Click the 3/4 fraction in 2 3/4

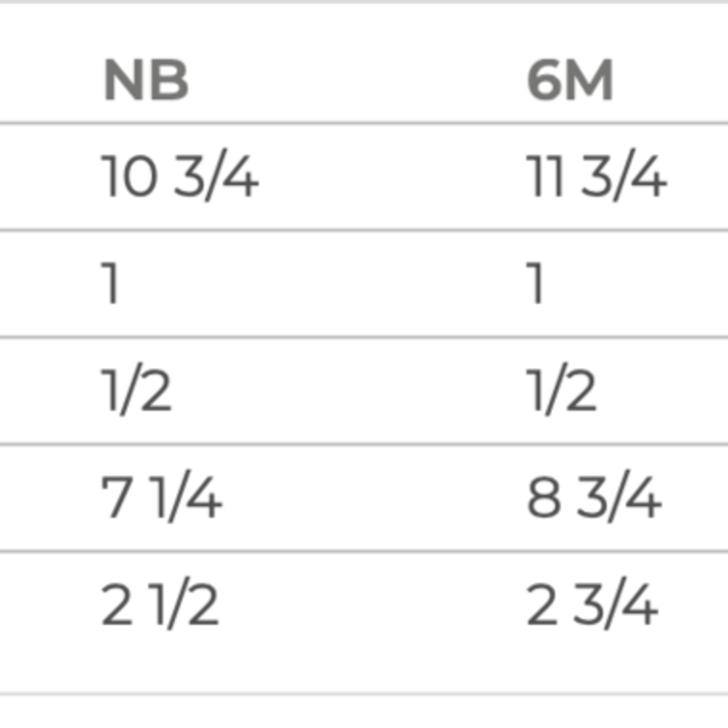coord(616,604)
